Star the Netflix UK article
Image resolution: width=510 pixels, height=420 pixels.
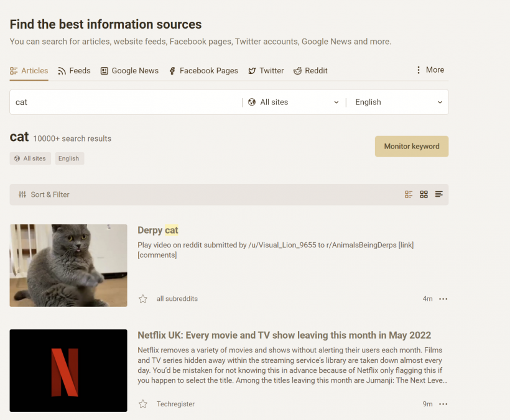coord(143,404)
